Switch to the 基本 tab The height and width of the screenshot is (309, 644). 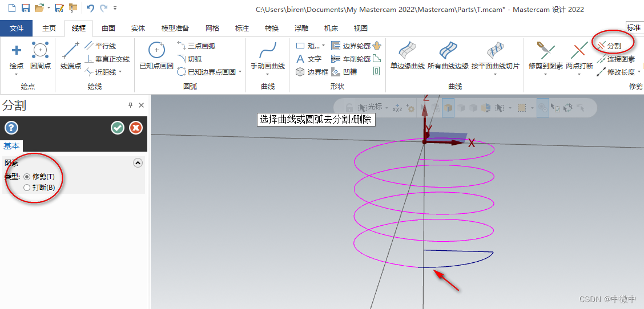point(11,146)
